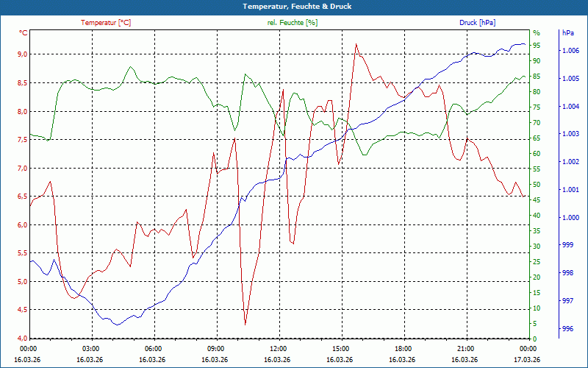The image size is (588, 368).
Task: Select the 1.003 pressure axis value
Action: click(572, 134)
